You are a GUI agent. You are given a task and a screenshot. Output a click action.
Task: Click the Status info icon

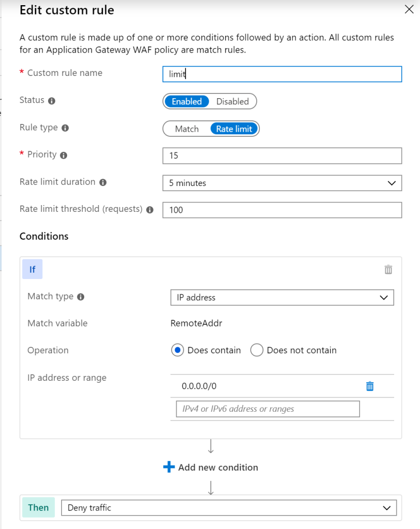point(52,101)
